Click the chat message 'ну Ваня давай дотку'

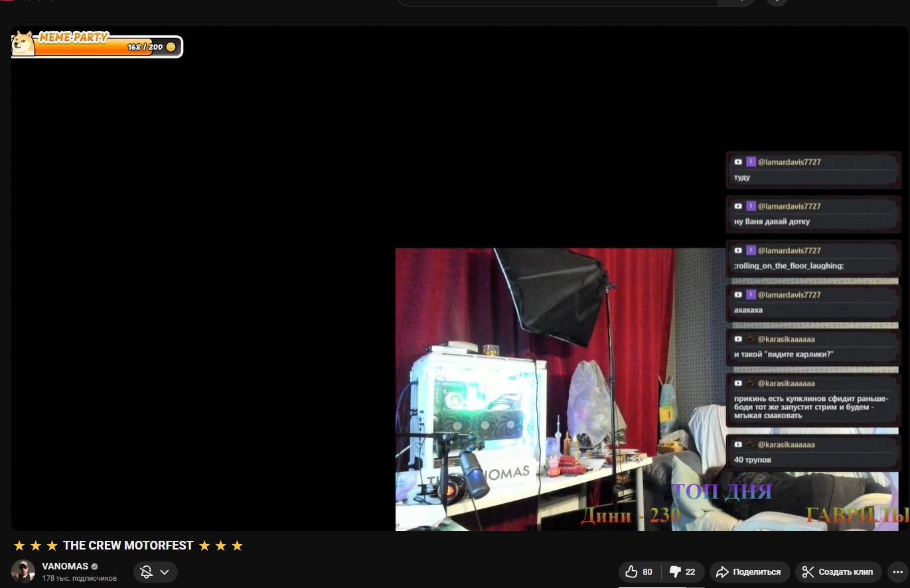[x=772, y=222]
